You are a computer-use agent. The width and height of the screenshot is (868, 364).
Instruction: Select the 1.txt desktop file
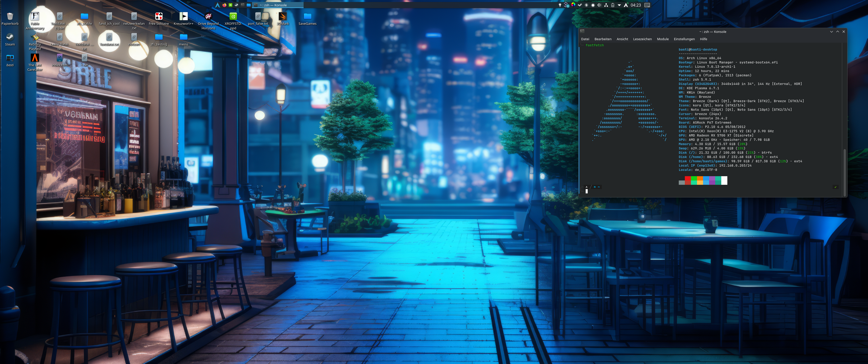pyautogui.click(x=84, y=60)
